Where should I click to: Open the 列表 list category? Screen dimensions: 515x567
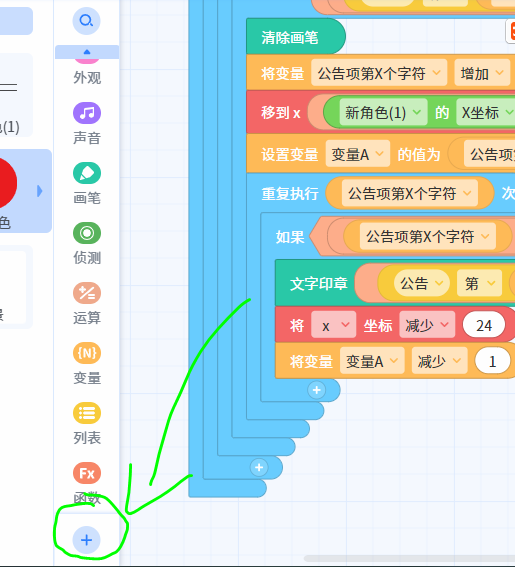tap(87, 413)
